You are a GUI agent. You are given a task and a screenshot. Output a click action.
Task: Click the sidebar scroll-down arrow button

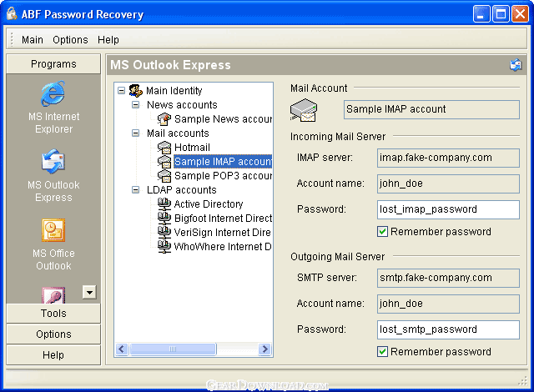pyautogui.click(x=89, y=292)
